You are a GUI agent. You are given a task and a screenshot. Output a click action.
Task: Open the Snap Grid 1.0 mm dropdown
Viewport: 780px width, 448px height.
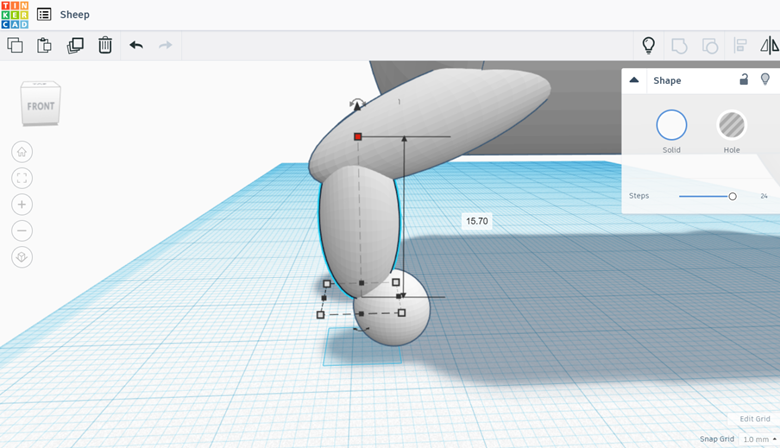(x=760, y=439)
